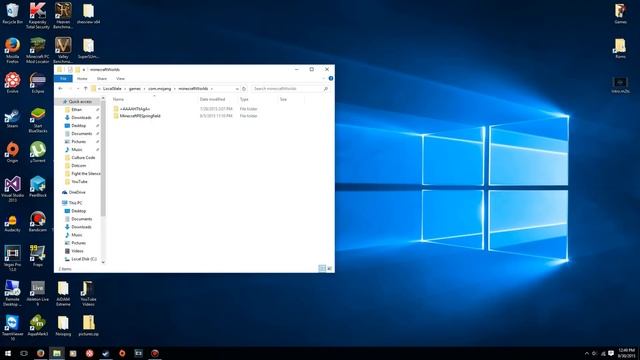Go up one folder level in Explorer

(x=85, y=89)
